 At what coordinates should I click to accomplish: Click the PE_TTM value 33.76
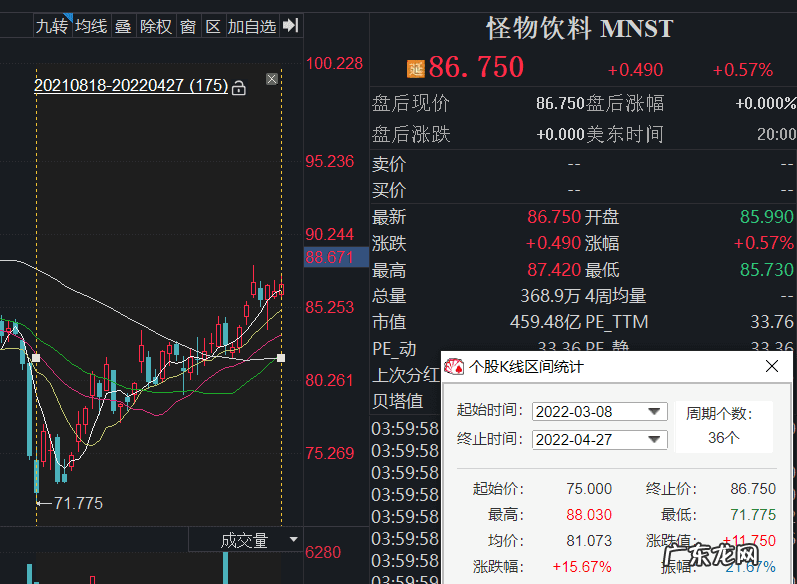[772, 322]
